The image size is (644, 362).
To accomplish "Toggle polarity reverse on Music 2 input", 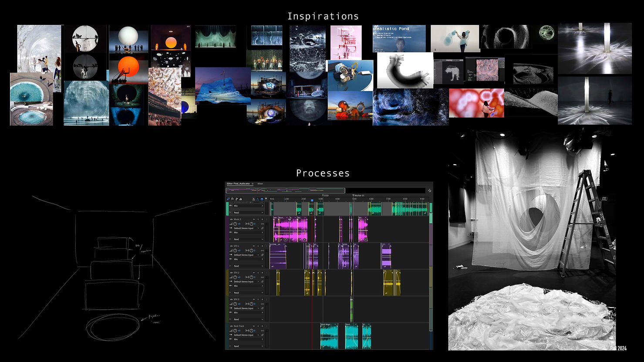I will click(x=262, y=228).
